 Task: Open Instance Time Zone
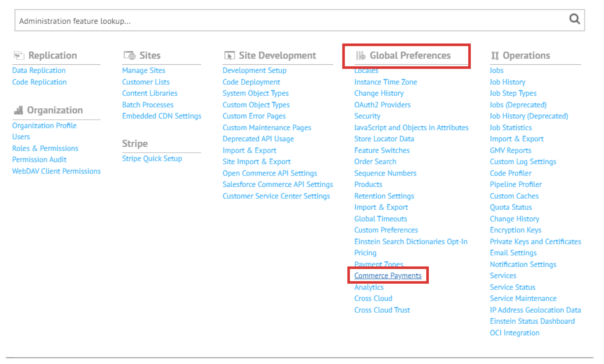[x=386, y=82]
